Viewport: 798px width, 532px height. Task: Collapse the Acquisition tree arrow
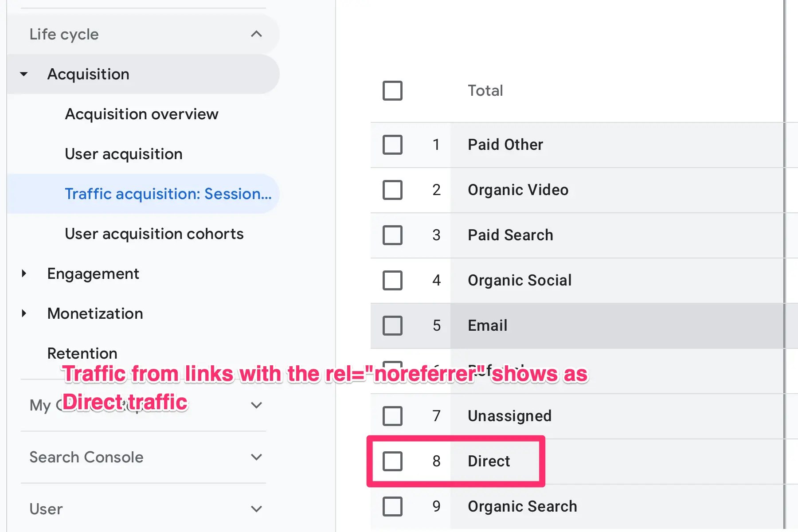24,74
